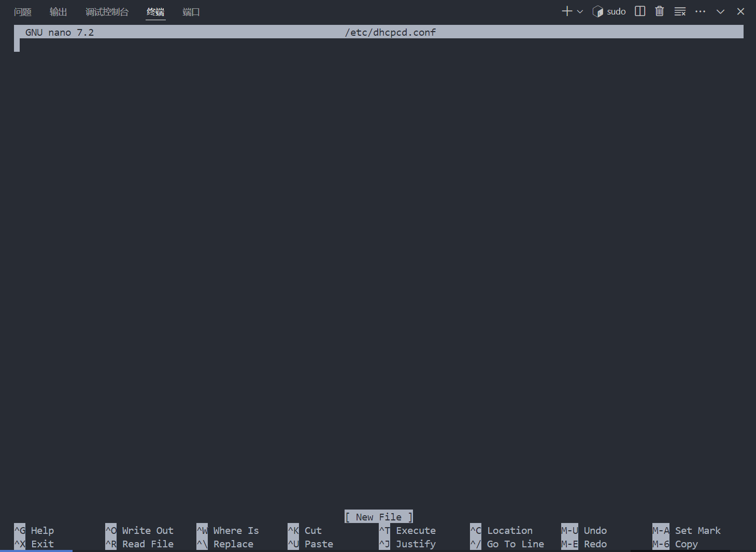Click the ^O Write Out shortcut

click(x=139, y=530)
